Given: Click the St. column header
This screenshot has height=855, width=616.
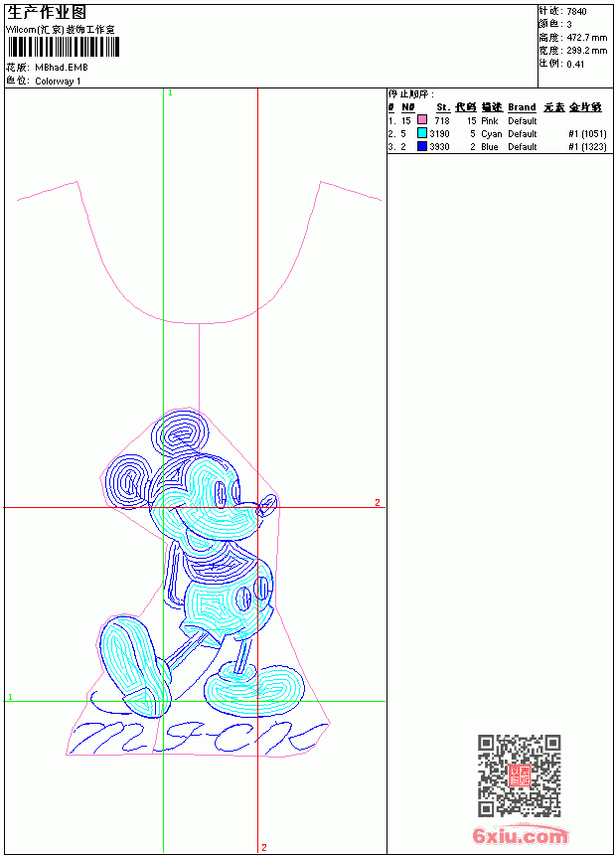Looking at the screenshot, I should (443, 107).
